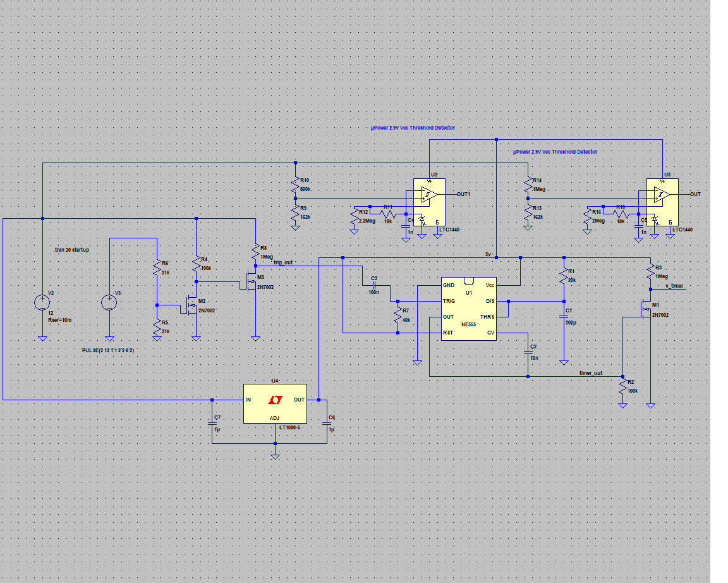Click the '40k' value of R7

[406, 320]
